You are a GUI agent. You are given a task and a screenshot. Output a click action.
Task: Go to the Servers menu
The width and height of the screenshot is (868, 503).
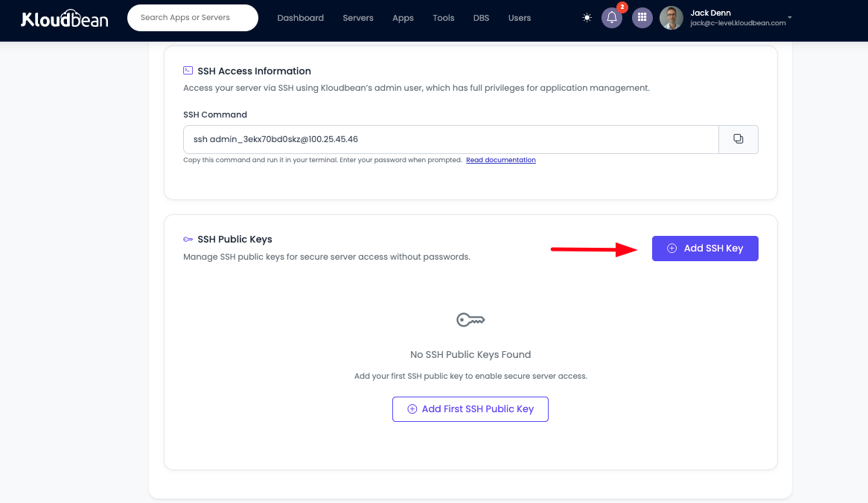[358, 18]
